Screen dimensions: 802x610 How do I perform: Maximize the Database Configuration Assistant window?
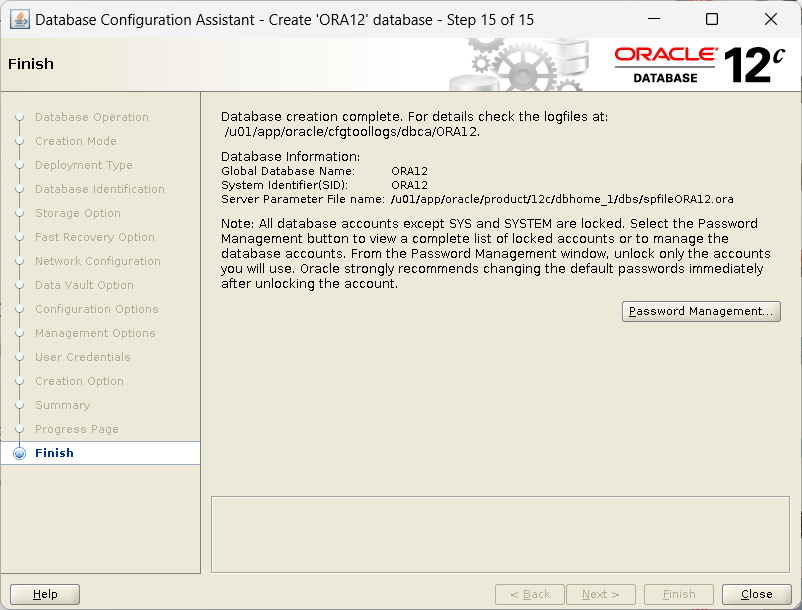711,19
